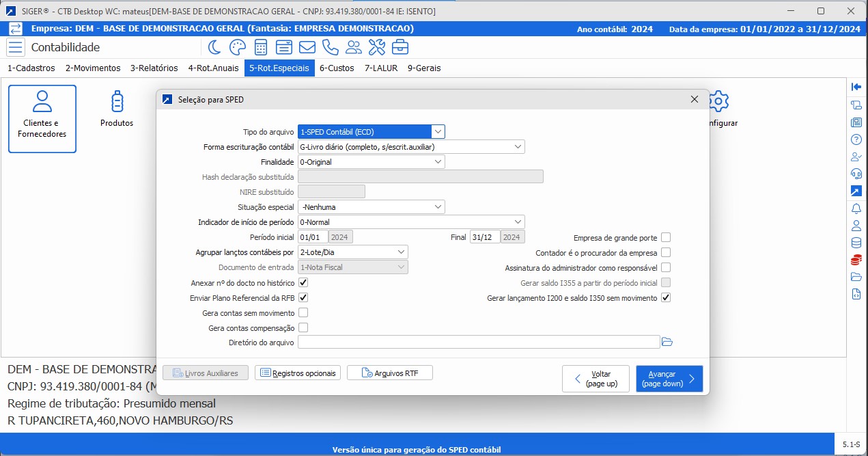The width and height of the screenshot is (868, 456).
Task: Switch to the 7-LALUR menu
Action: pos(381,68)
